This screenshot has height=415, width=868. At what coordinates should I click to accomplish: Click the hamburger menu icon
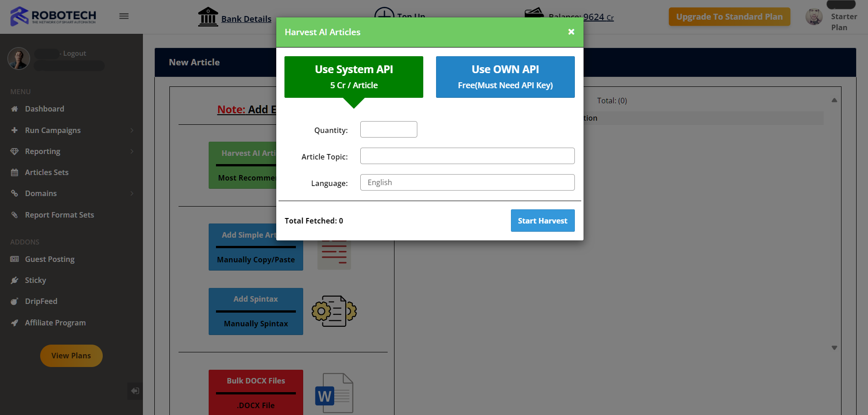coord(124,16)
